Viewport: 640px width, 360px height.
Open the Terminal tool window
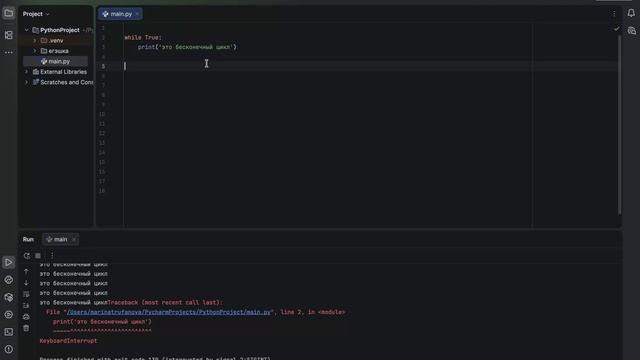[x=9, y=332]
